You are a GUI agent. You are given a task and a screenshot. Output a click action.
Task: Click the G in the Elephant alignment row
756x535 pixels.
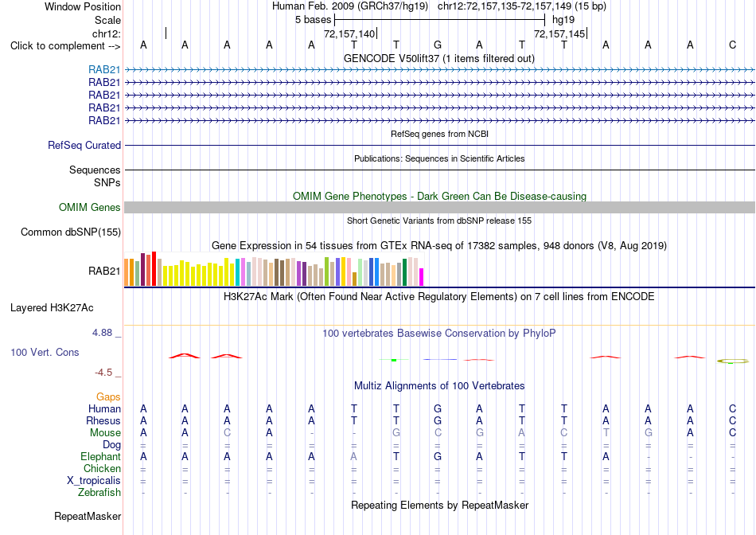pyautogui.click(x=438, y=456)
